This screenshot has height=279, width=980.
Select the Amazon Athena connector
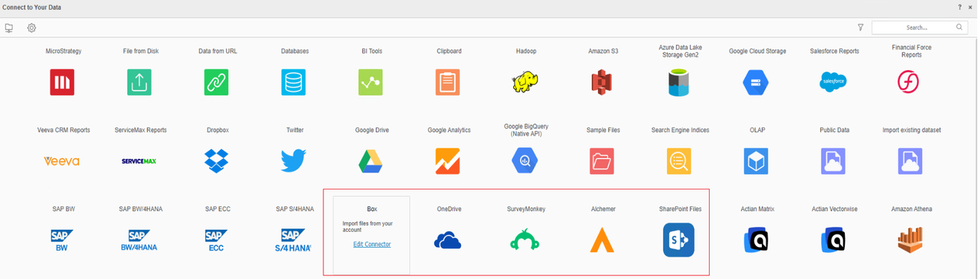[x=910, y=240]
